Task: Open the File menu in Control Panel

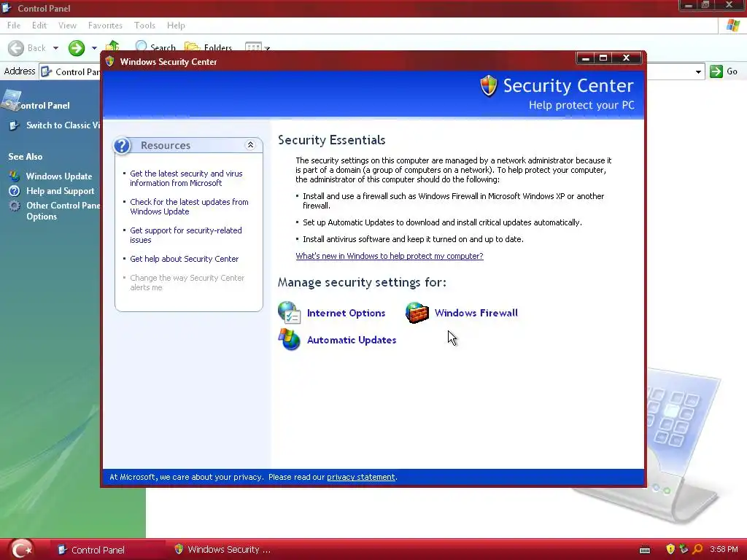Action: pyautogui.click(x=14, y=26)
